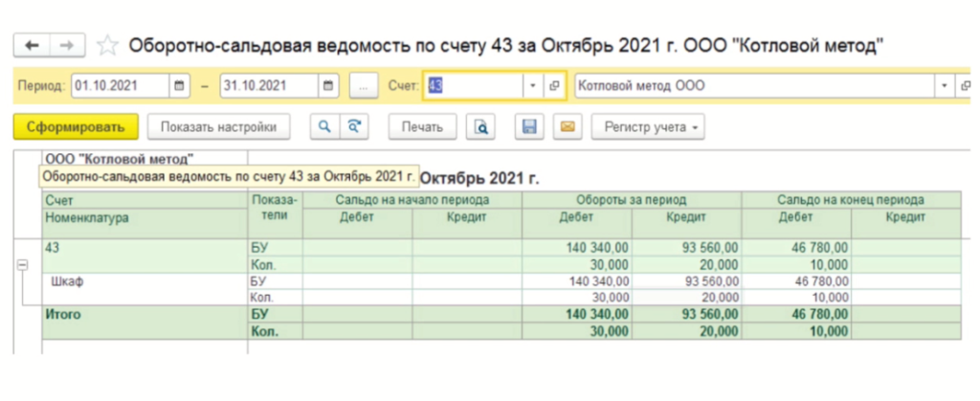980x401 pixels.
Task: Click Показать настройки button
Action: (x=218, y=126)
